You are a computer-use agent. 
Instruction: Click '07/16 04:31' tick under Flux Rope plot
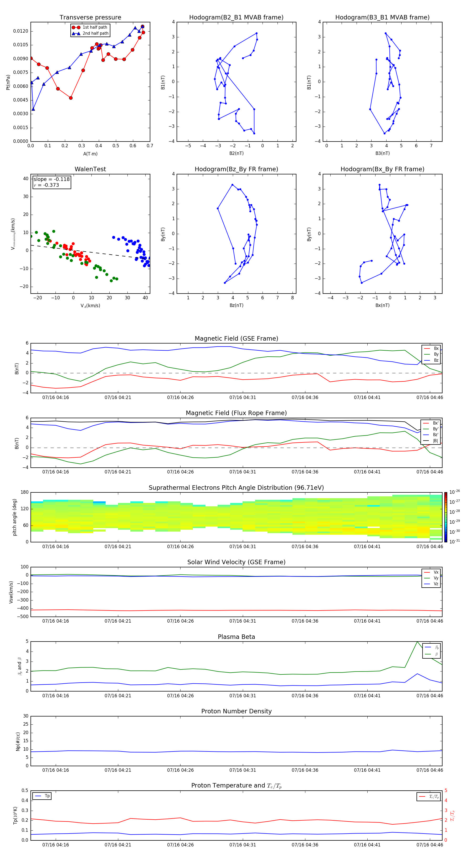(x=243, y=472)
